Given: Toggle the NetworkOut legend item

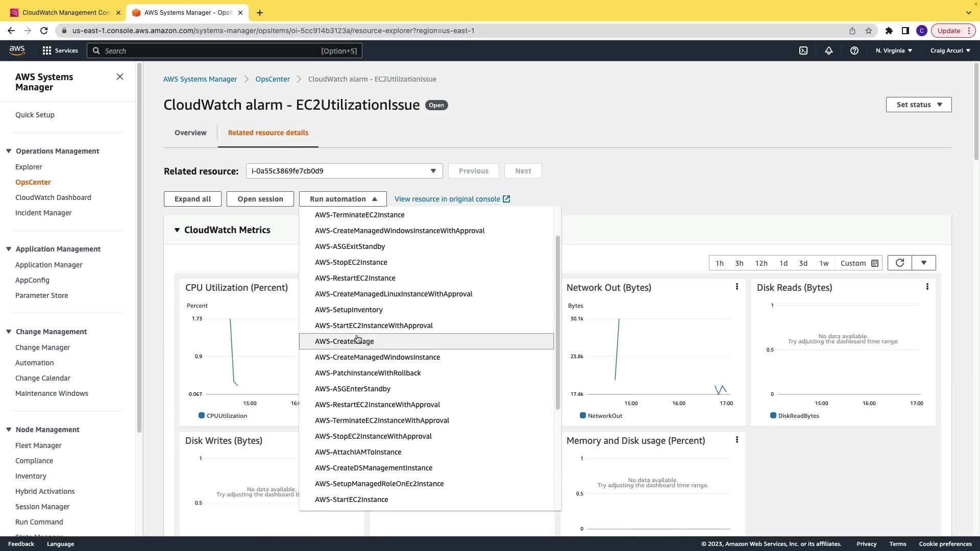Looking at the screenshot, I should (604, 416).
